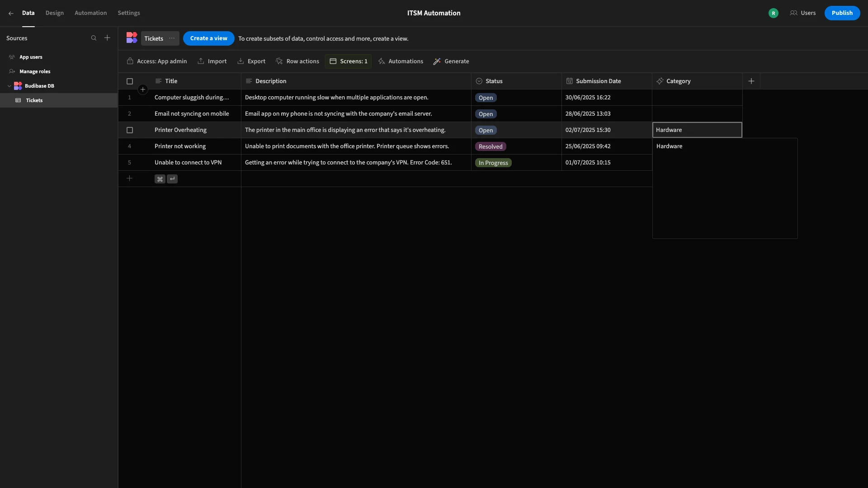
Task: Open Screens: 1 menu
Action: [348, 61]
